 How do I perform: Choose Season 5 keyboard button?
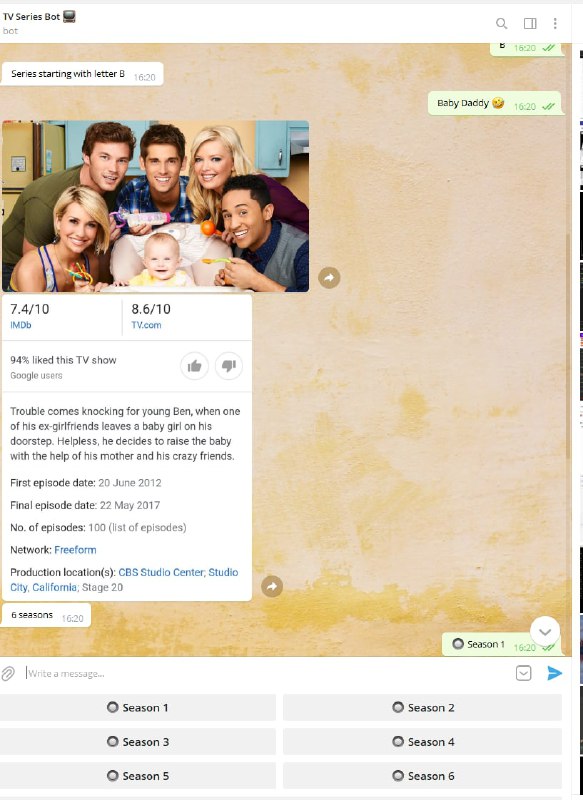point(138,776)
